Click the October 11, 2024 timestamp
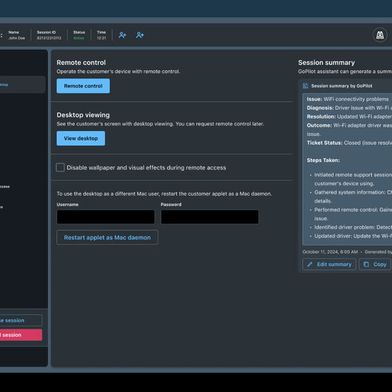Viewport: 392px width, 392px height. 330,252
